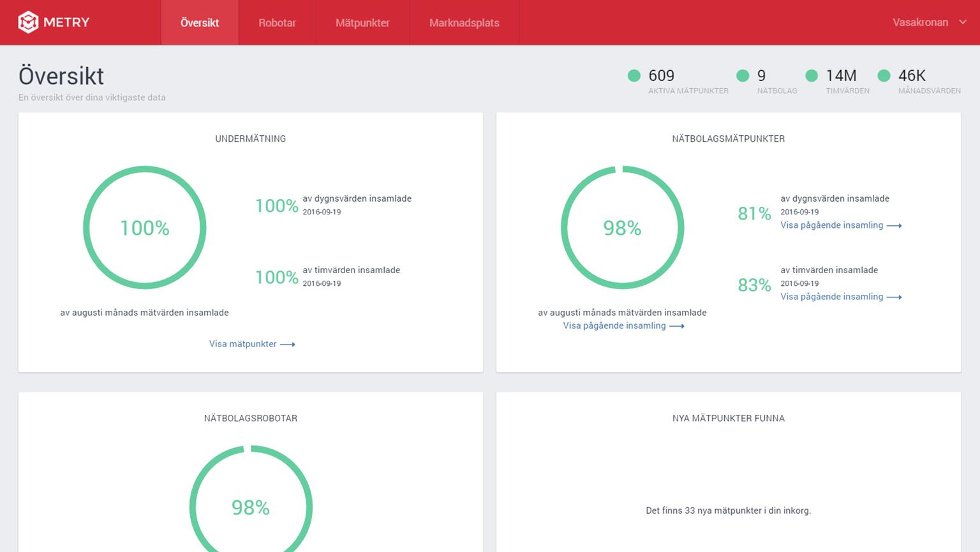Select Undermätning 100% timvärden figure
The image size is (980, 552).
click(x=277, y=277)
